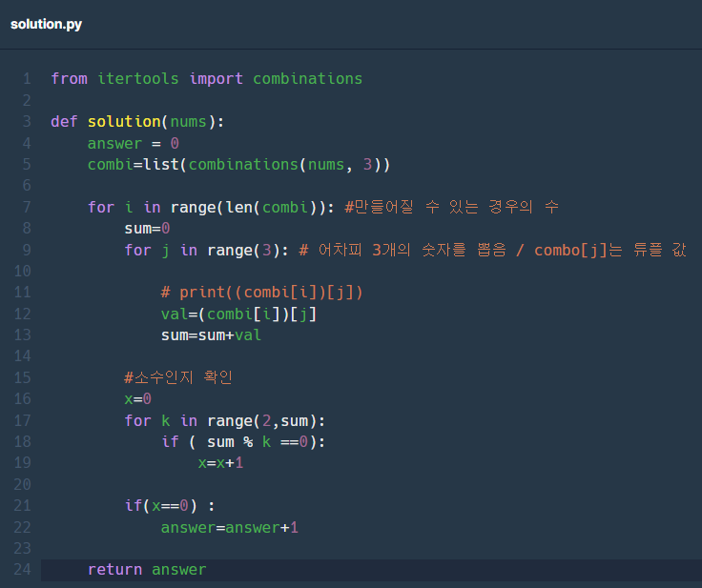Click the comment '# 어차피 3개의 숫자를 뽑음'
The height and width of the screenshot is (588, 702).
(403, 250)
